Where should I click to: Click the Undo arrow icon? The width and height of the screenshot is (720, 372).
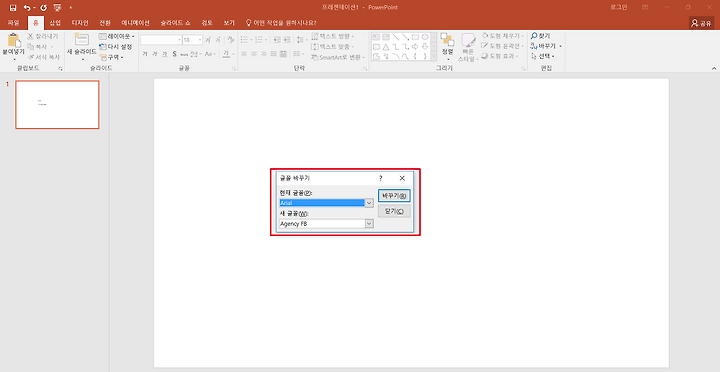[27, 8]
